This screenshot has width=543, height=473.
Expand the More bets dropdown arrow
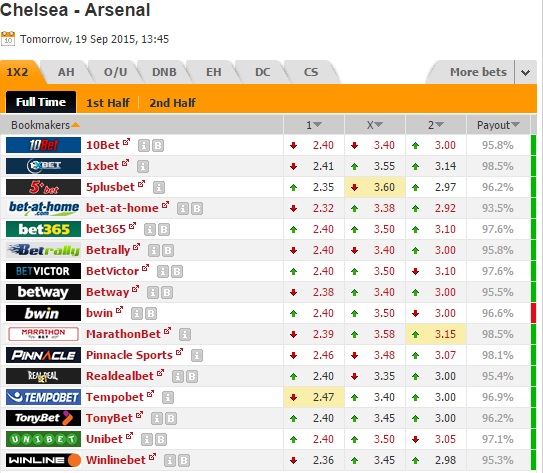(x=525, y=72)
